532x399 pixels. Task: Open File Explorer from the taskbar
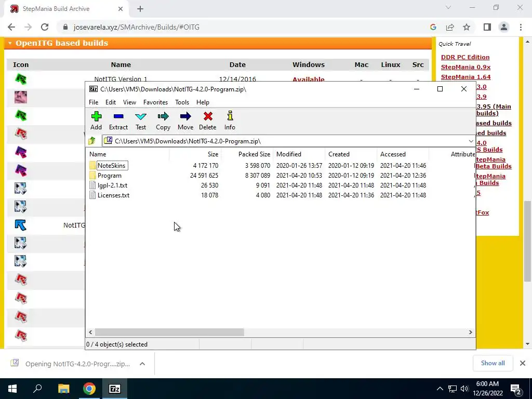tap(63, 389)
